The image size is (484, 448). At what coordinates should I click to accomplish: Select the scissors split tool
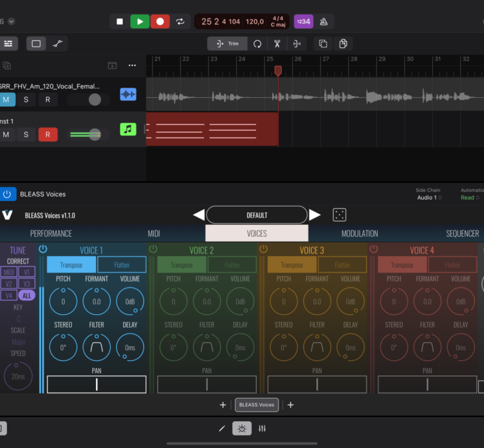277,44
